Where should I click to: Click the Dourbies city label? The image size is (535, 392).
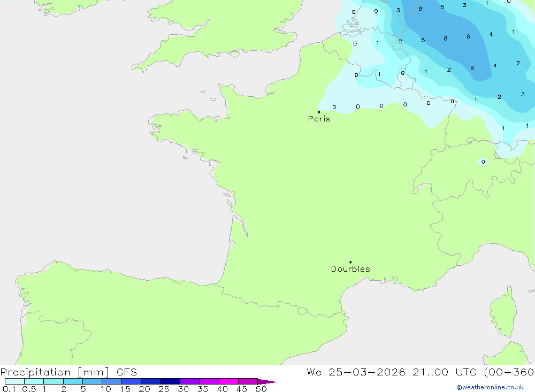pyautogui.click(x=350, y=269)
